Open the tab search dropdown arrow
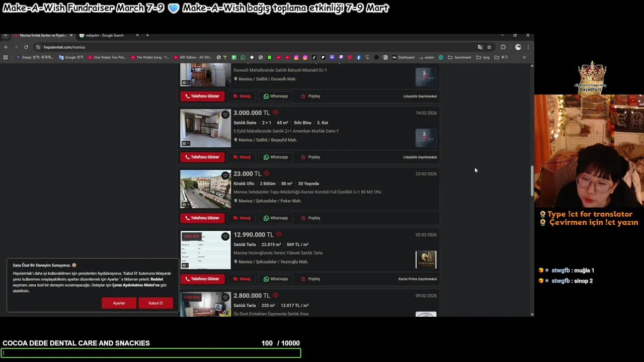The width and height of the screenshot is (644, 362). point(5,35)
